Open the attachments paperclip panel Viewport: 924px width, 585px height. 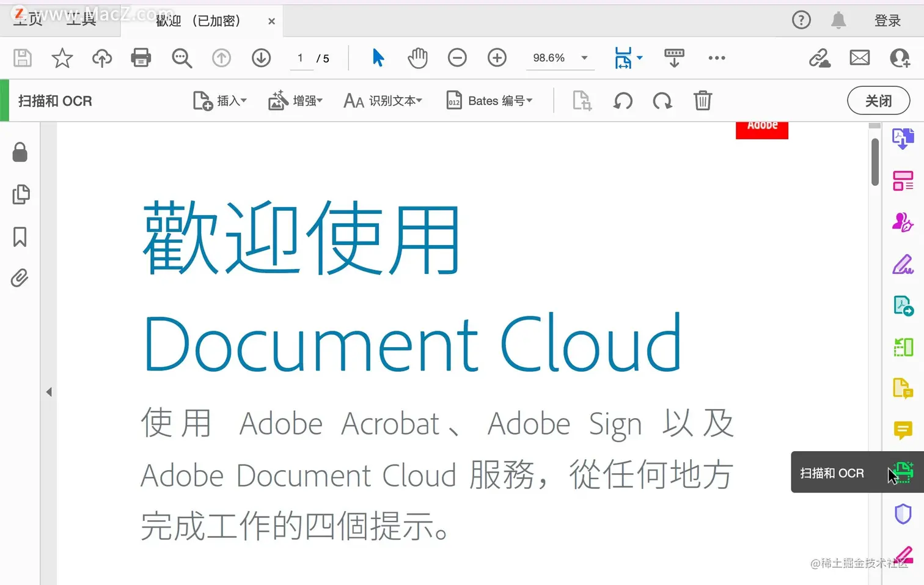[20, 278]
